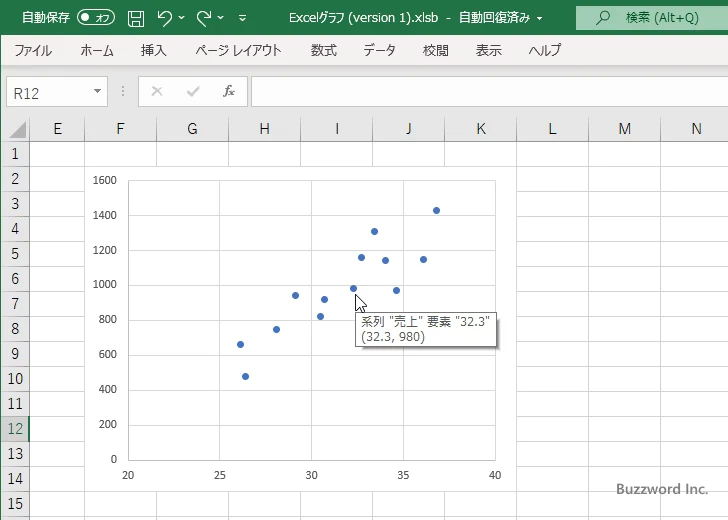Select column G header

[x=192, y=129]
